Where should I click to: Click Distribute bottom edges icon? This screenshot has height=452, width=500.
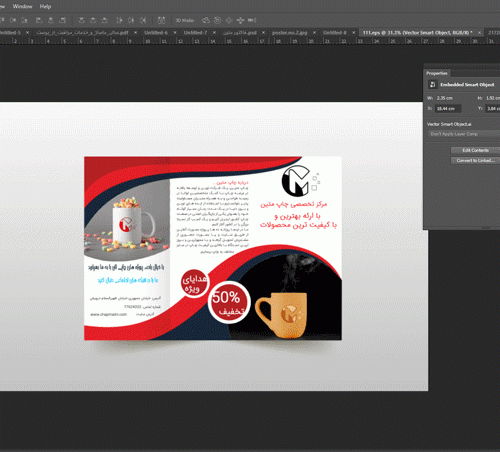104,20
